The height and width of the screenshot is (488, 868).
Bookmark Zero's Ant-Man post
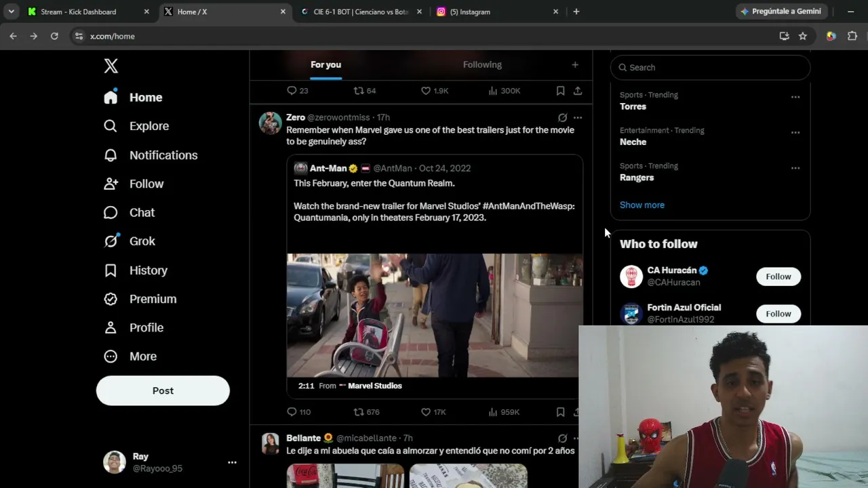(x=560, y=411)
